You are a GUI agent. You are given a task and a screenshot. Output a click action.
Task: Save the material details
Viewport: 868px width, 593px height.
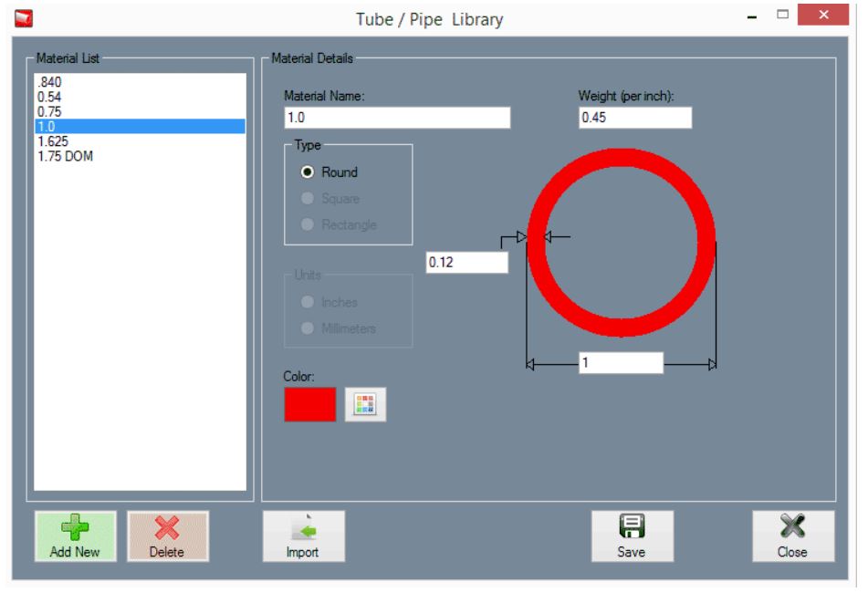[x=633, y=536]
